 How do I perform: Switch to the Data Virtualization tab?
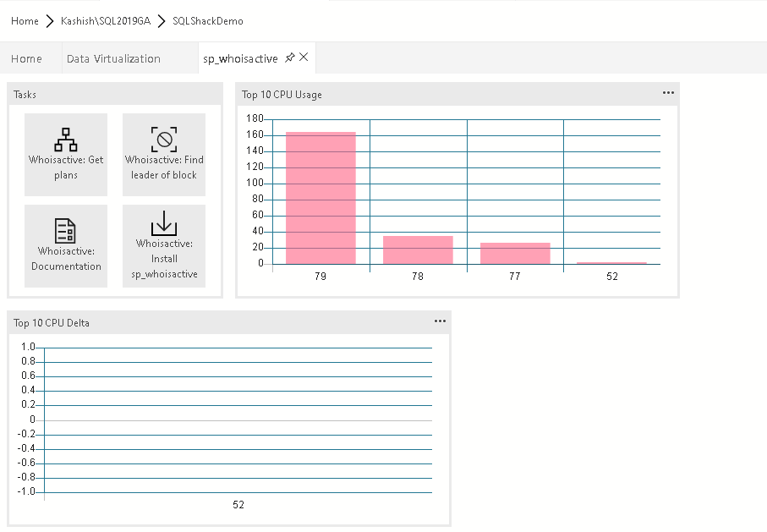pos(113,58)
